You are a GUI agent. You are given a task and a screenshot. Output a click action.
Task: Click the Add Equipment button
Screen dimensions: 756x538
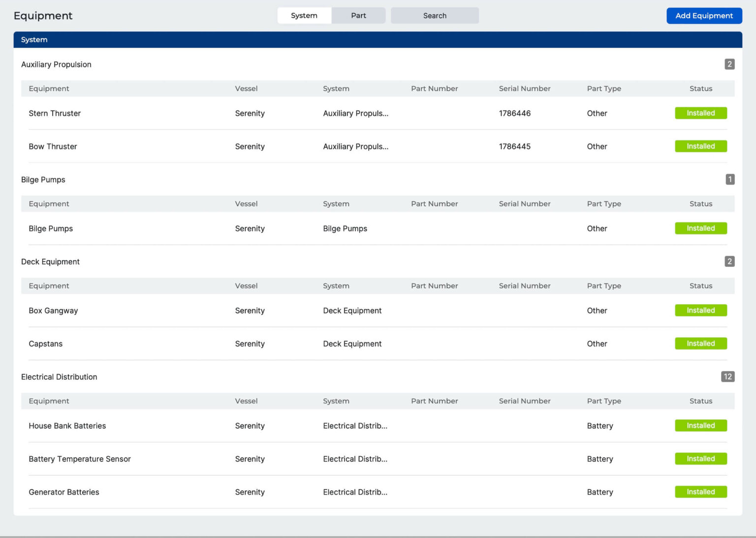point(704,15)
